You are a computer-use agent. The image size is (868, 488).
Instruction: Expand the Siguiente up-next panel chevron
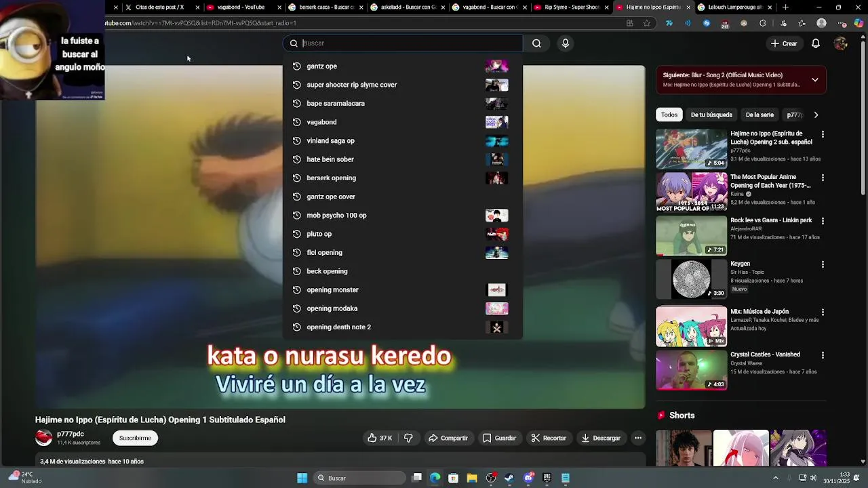[x=814, y=80]
